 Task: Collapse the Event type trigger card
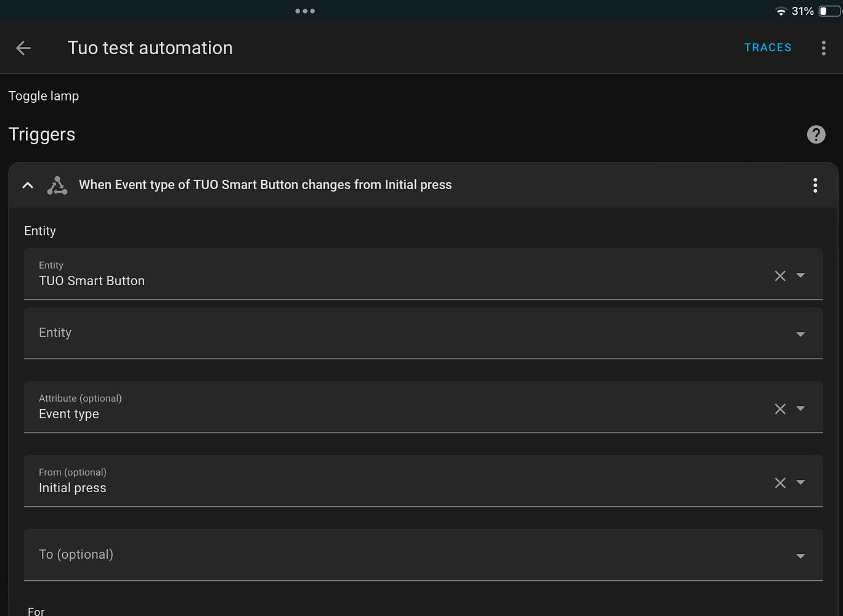click(x=27, y=185)
